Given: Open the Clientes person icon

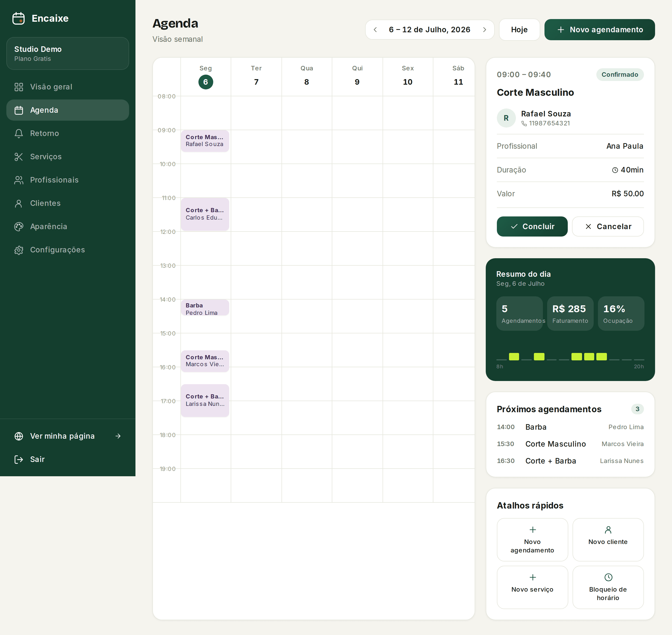Looking at the screenshot, I should pos(19,203).
